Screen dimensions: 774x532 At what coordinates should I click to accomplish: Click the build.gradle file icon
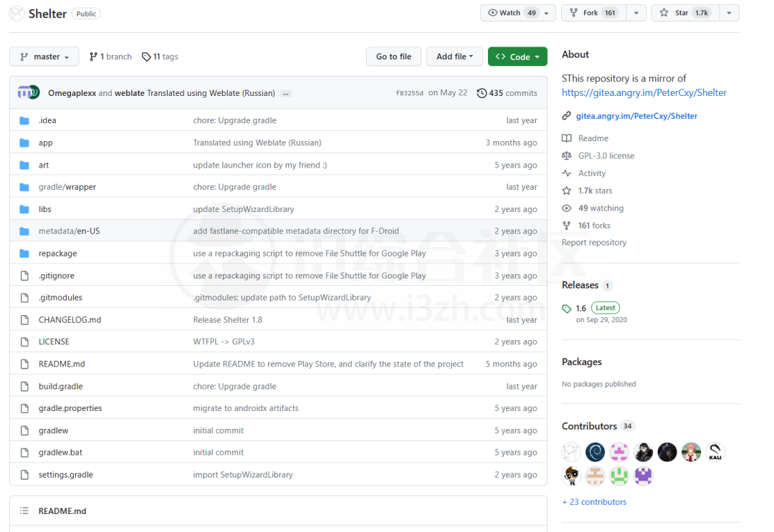24,387
